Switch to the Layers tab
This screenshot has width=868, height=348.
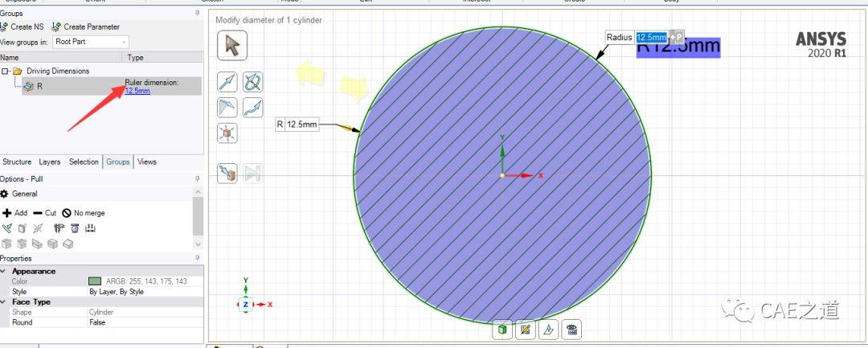click(49, 162)
